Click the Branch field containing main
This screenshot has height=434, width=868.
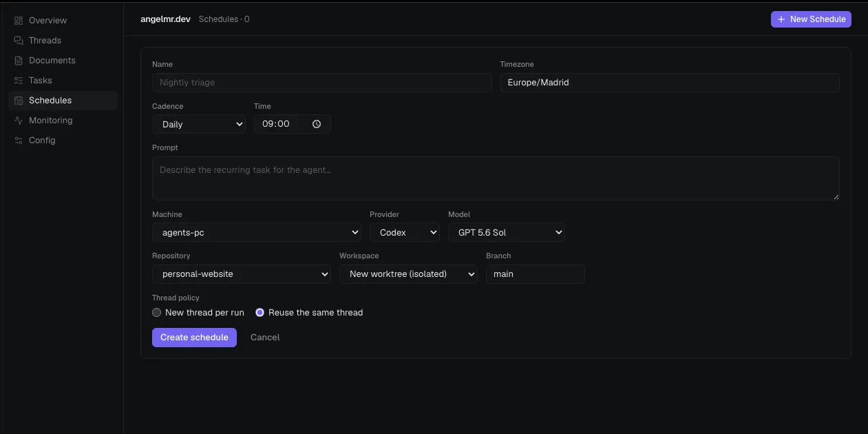536,274
